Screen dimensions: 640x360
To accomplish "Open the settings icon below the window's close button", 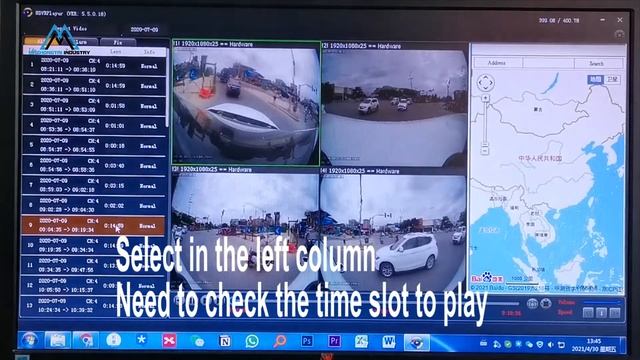I will coord(619,34).
